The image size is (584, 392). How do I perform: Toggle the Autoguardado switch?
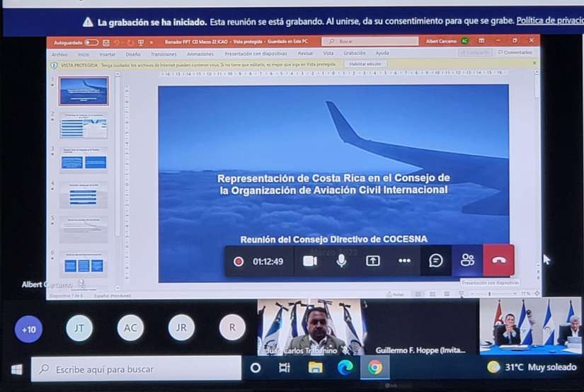[x=91, y=42]
